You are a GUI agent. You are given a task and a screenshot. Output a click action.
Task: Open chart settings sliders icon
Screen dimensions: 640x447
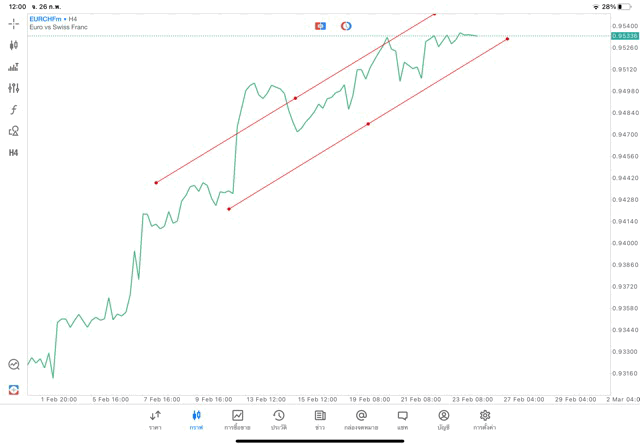point(14,88)
